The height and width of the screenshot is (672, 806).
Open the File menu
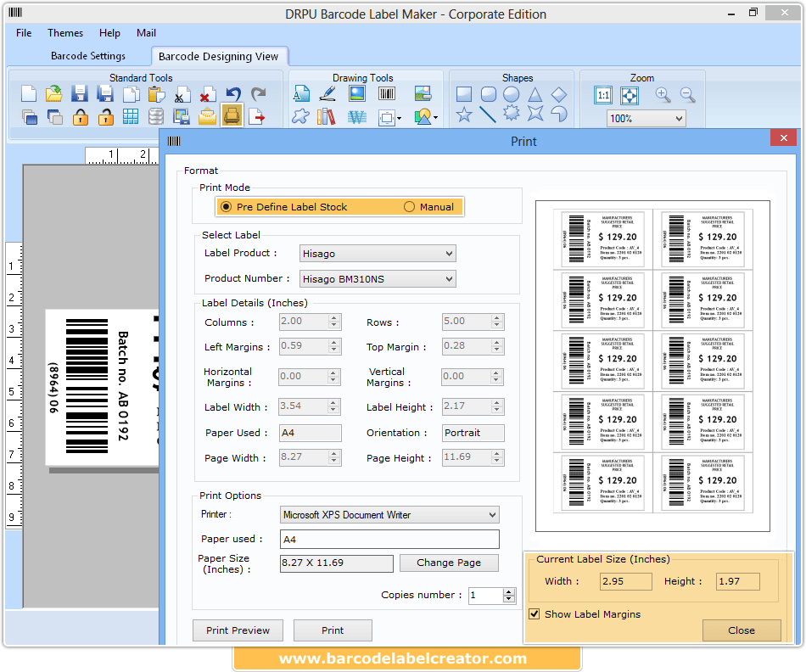click(24, 33)
